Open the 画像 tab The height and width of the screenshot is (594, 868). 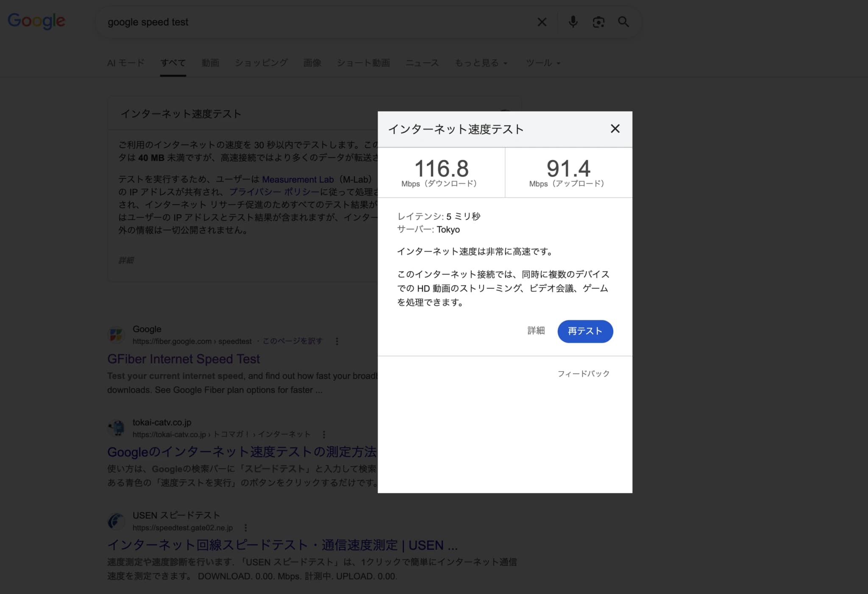coord(312,63)
